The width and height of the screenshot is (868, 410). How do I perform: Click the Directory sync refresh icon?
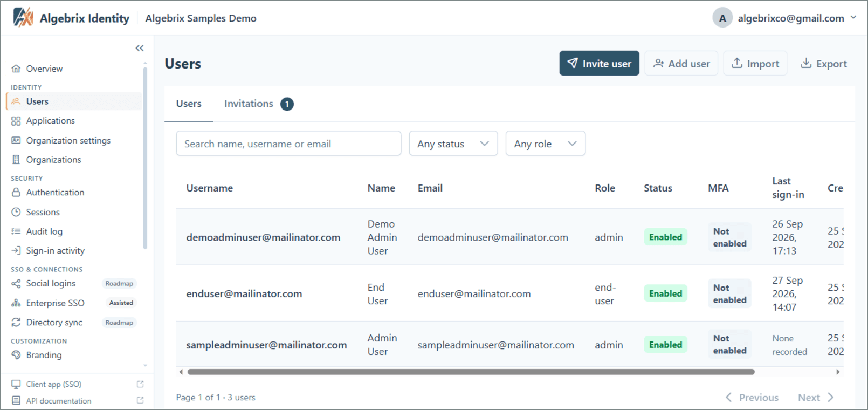click(x=16, y=322)
